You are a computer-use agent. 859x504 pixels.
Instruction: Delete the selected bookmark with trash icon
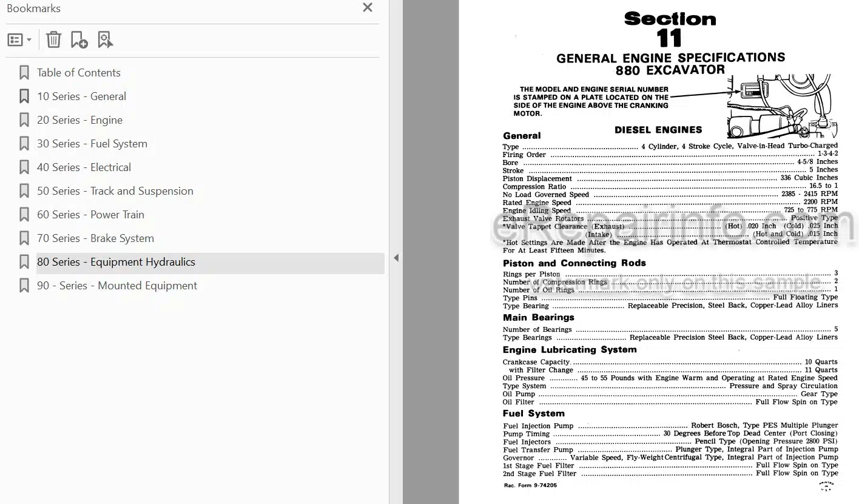pos(53,40)
